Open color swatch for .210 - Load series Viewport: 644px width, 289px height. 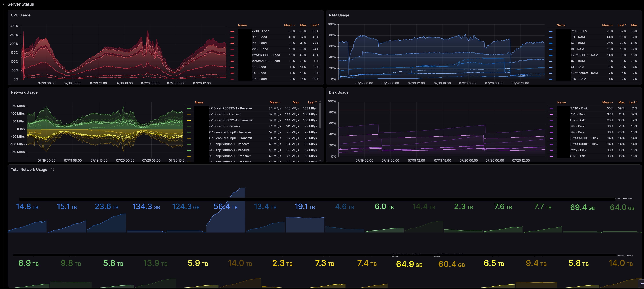click(x=232, y=31)
